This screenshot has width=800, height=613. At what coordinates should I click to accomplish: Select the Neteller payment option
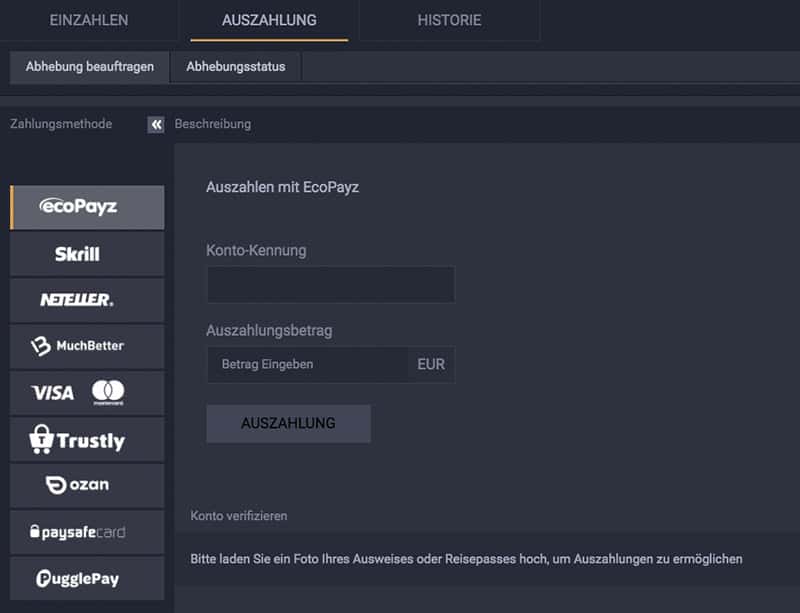pyautogui.click(x=87, y=300)
